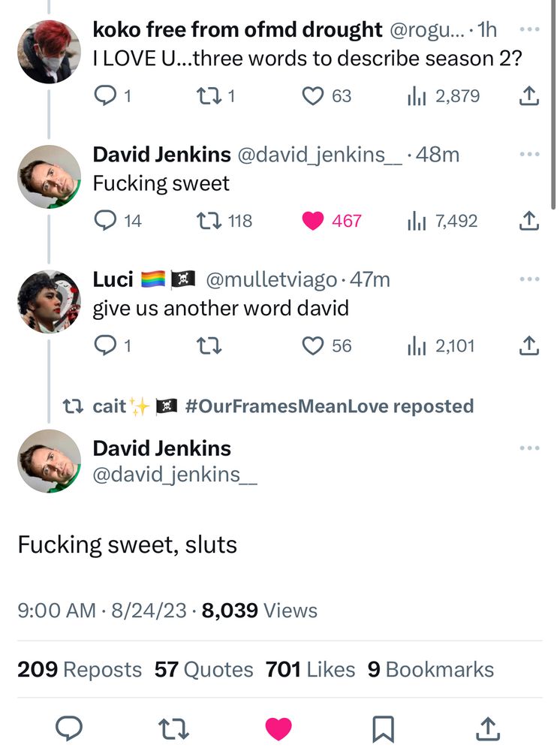Open options menu on the main David Jenkins tweet
560x751 pixels.
point(529,447)
